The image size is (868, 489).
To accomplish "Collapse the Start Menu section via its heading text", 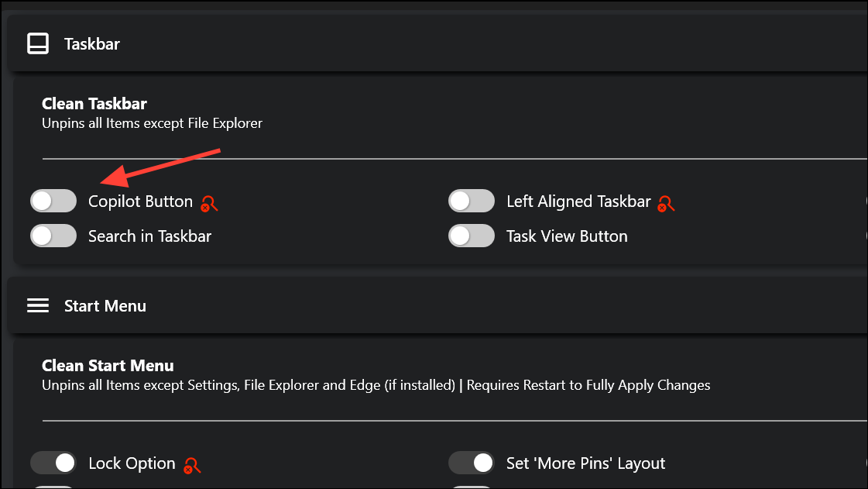I will point(105,306).
